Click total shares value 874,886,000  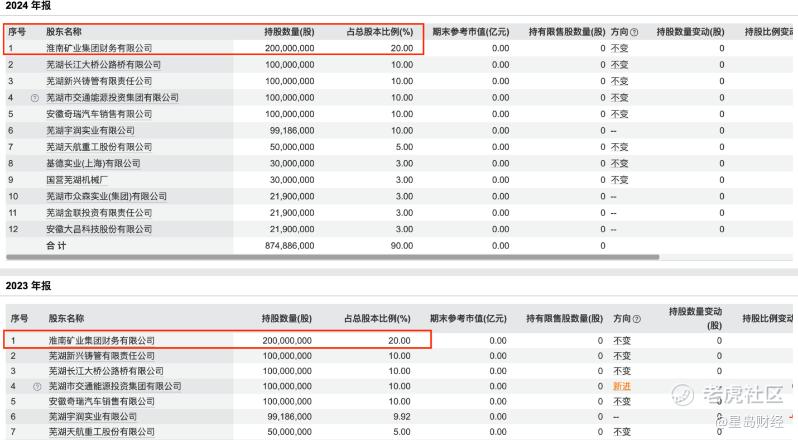coord(290,246)
